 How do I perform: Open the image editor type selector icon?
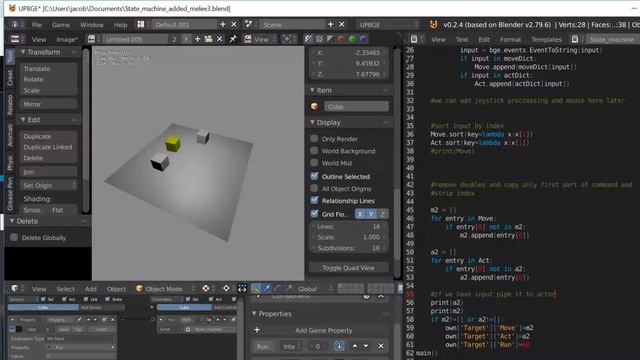click(x=15, y=39)
